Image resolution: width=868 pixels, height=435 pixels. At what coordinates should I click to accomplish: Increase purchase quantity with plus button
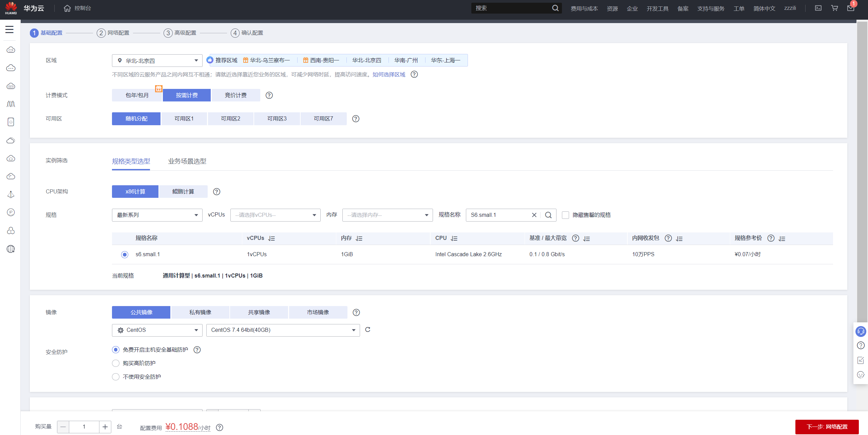pyautogui.click(x=105, y=427)
